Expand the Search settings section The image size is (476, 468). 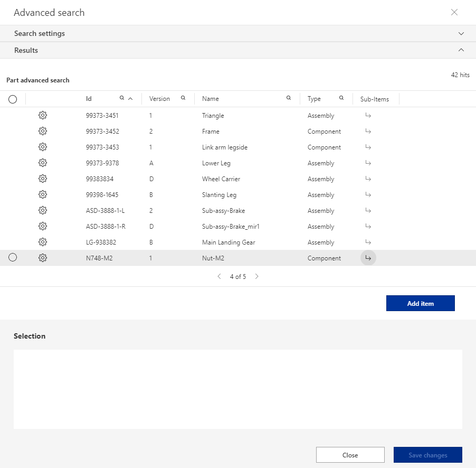pyautogui.click(x=461, y=33)
